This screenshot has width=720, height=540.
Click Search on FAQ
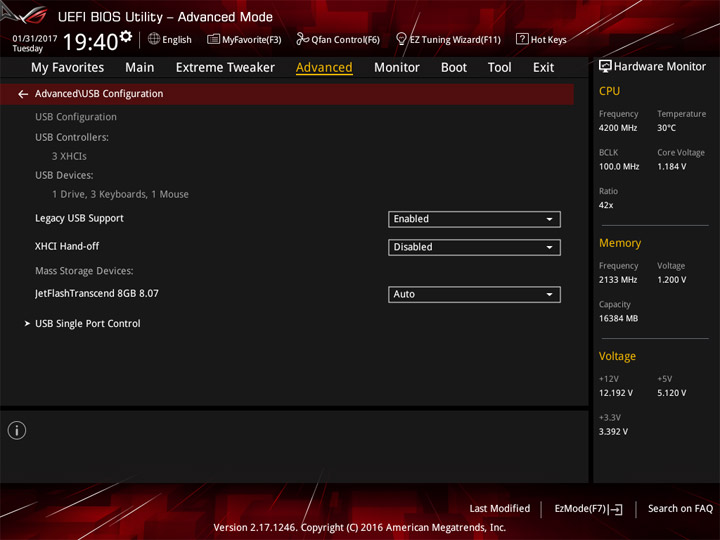[x=680, y=509]
